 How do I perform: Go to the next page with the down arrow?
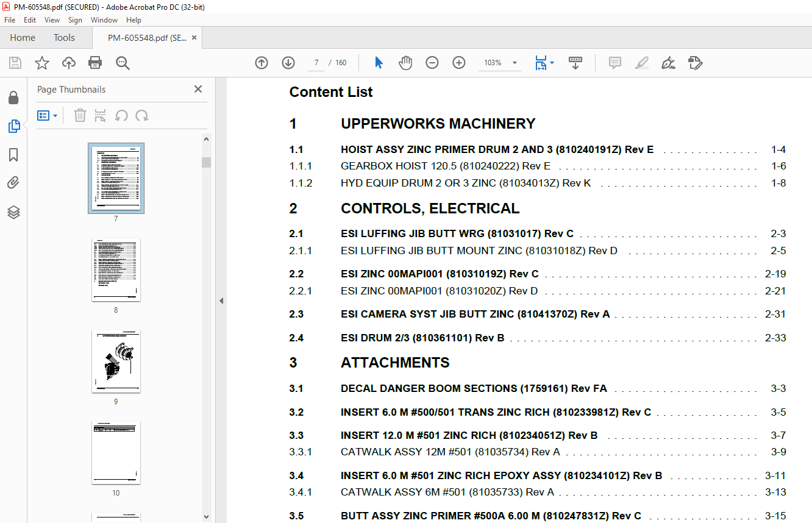click(x=288, y=63)
